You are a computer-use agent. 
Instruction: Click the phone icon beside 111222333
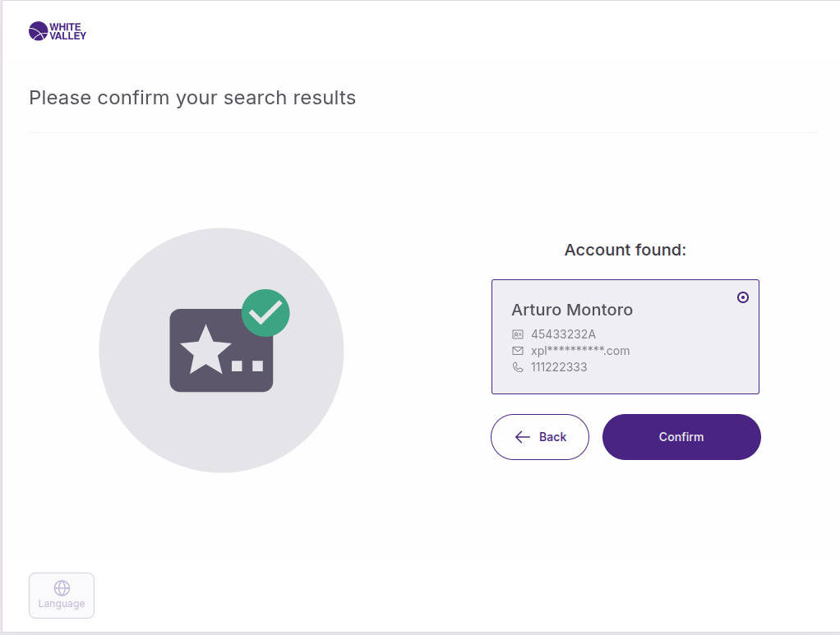[x=518, y=367]
